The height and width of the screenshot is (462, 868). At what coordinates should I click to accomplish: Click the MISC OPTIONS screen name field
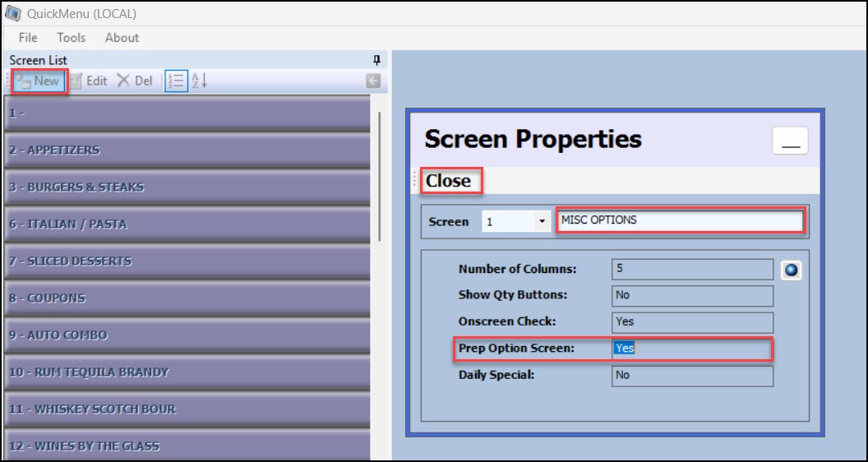681,220
